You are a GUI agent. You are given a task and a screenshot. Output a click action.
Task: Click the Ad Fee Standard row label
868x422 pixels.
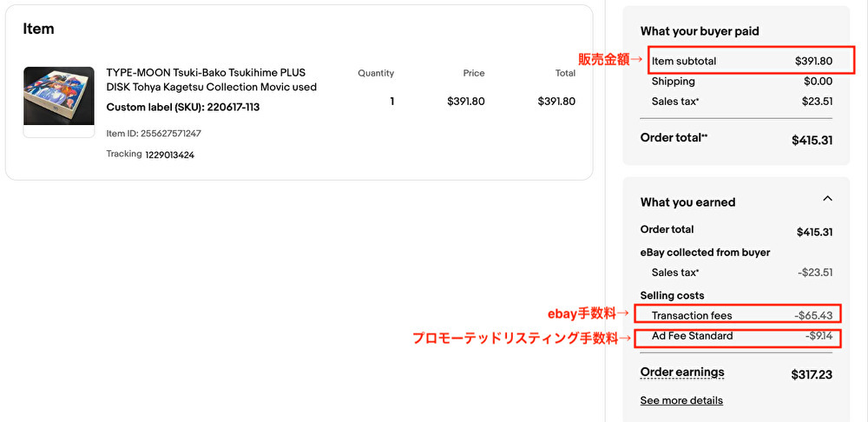pyautogui.click(x=692, y=336)
